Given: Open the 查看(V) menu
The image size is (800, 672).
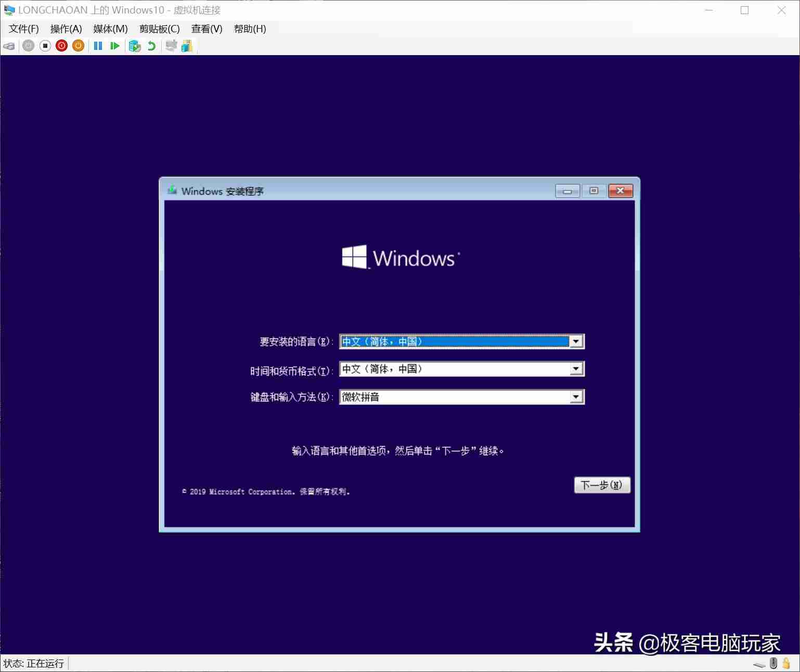Looking at the screenshot, I should [207, 29].
